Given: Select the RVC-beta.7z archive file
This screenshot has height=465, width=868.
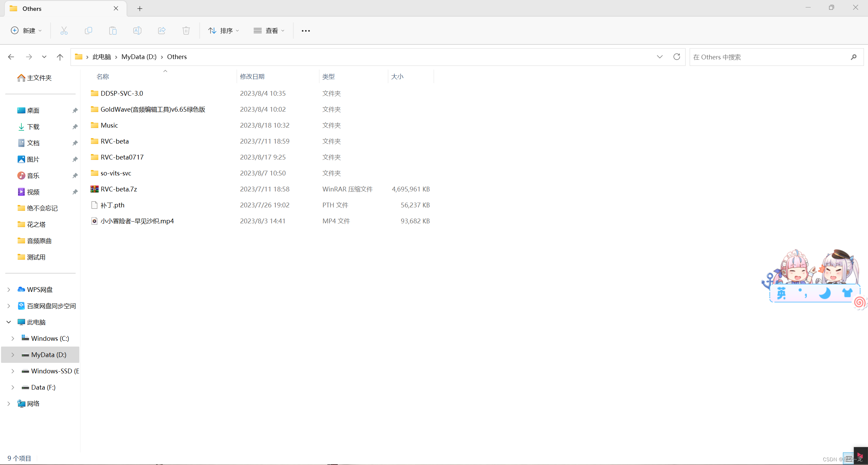Looking at the screenshot, I should (x=119, y=189).
